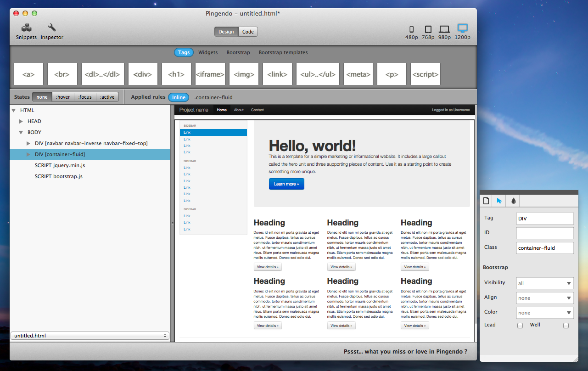Image resolution: width=588 pixels, height=371 pixels.
Task: Open the Align dropdown
Action: [545, 298]
